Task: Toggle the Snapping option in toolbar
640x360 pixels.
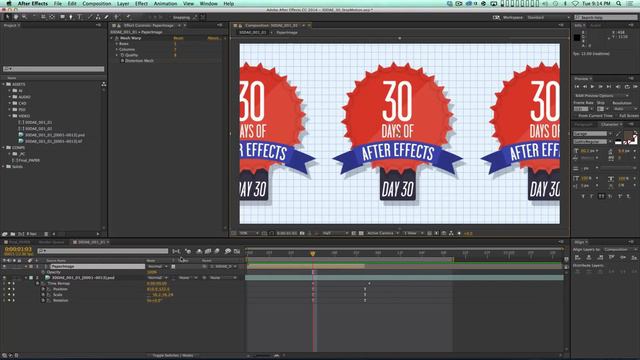Action: pyautogui.click(x=182, y=18)
